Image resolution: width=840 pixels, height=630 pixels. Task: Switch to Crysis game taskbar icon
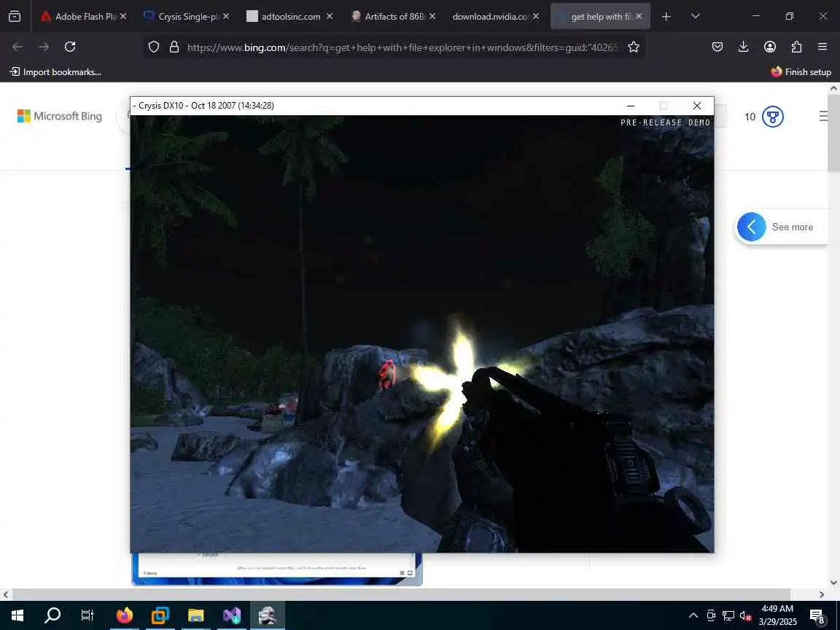click(268, 615)
